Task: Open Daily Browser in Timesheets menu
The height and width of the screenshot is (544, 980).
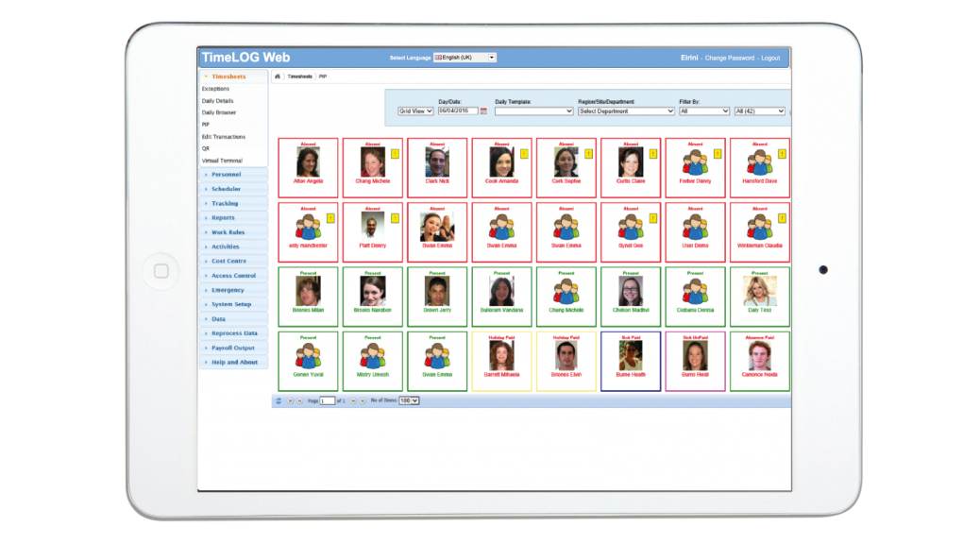Action: (219, 112)
